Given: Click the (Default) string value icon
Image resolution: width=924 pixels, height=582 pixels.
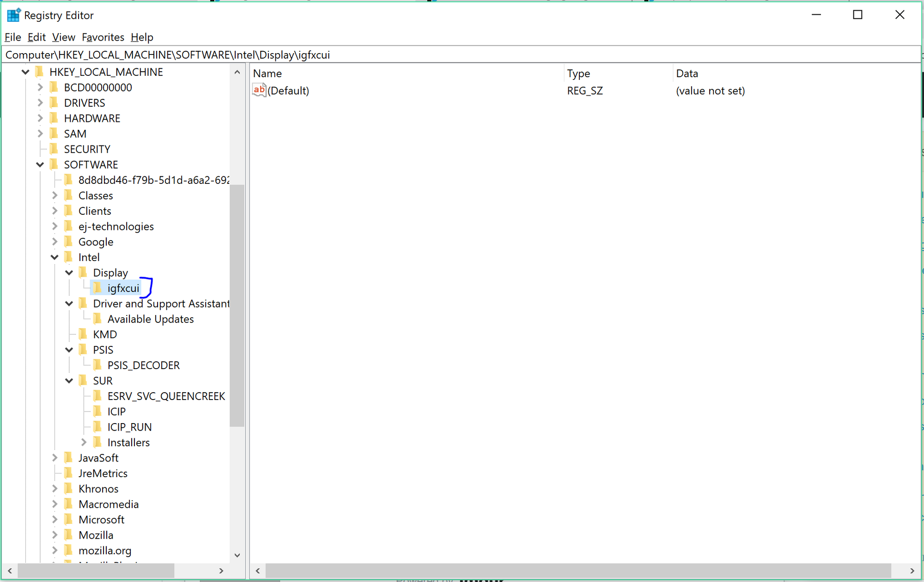Looking at the screenshot, I should pyautogui.click(x=259, y=90).
